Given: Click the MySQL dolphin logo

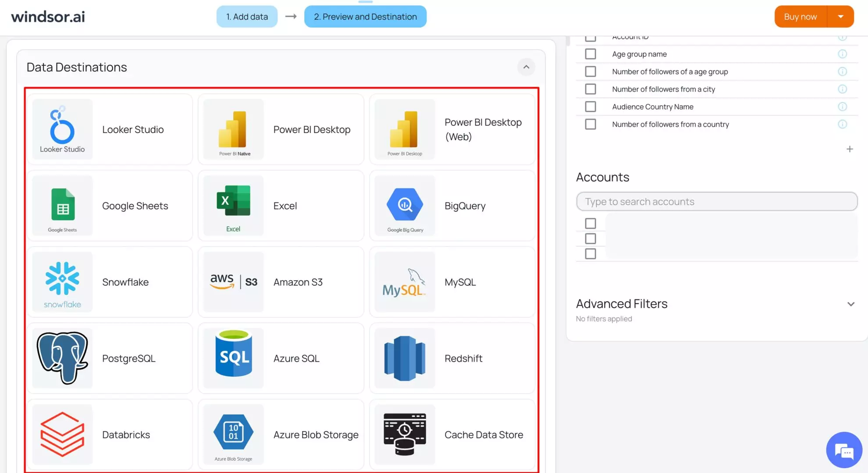Looking at the screenshot, I should click(405, 281).
